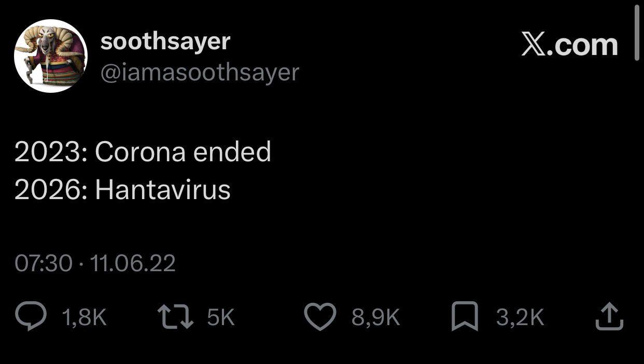Select the '2026: Hantavirus' tweet line
The width and height of the screenshot is (644, 364).
click(x=122, y=190)
